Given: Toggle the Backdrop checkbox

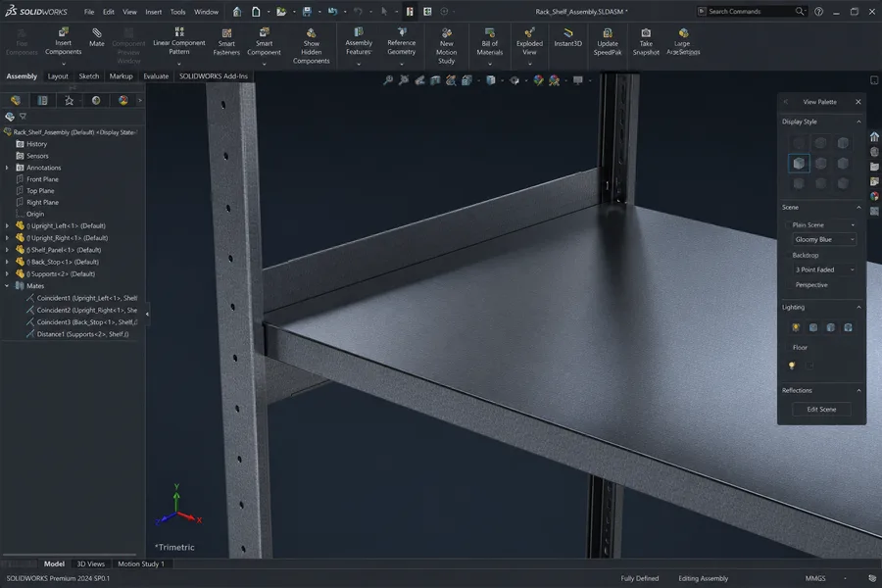Looking at the screenshot, I should 788,255.
